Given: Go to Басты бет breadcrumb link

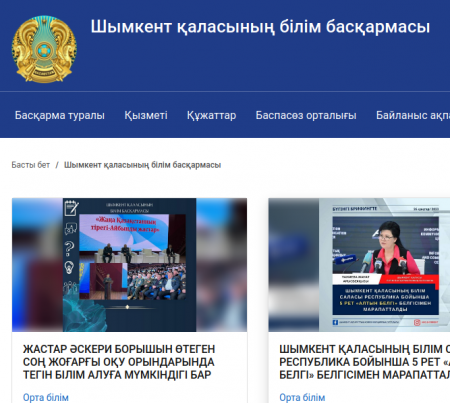Looking at the screenshot, I should 31,165.
